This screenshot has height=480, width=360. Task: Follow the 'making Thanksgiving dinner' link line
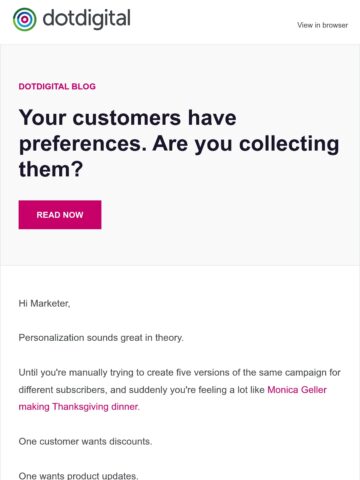click(79, 407)
